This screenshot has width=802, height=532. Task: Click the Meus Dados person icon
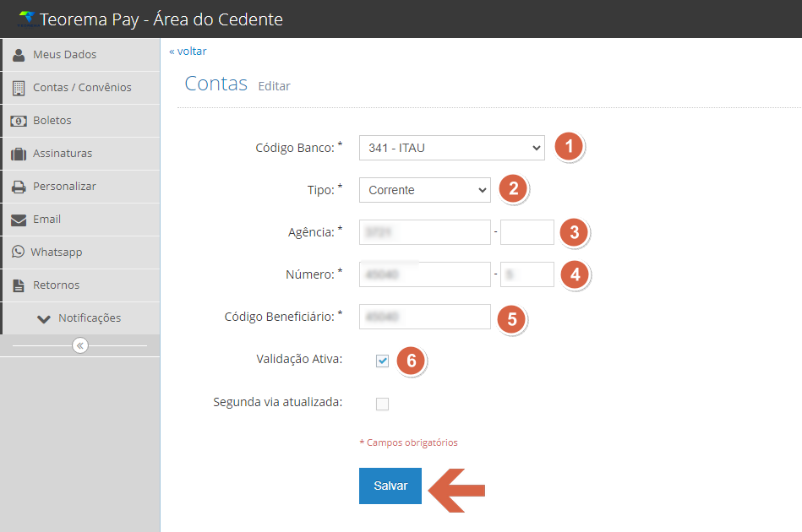pyautogui.click(x=19, y=55)
